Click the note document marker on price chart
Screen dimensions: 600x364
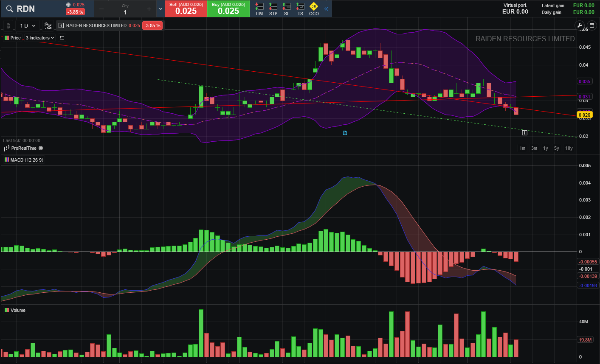(x=345, y=133)
